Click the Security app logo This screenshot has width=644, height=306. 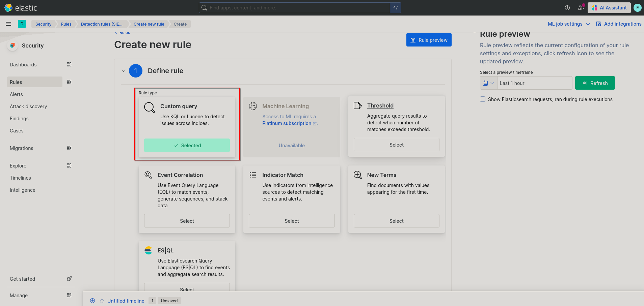[12, 45]
